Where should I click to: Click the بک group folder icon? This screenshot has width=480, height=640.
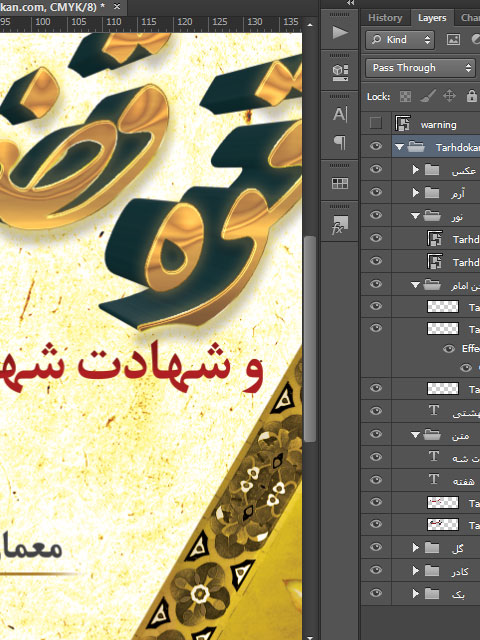(x=432, y=593)
